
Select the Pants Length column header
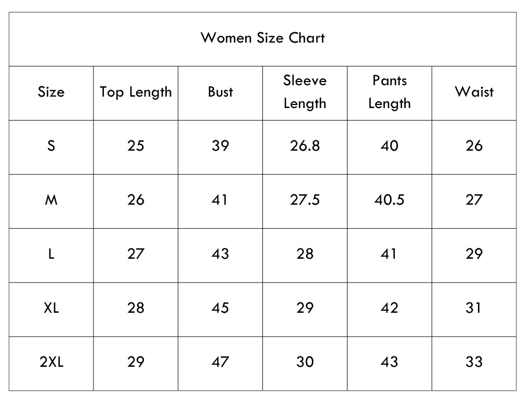[390, 92]
